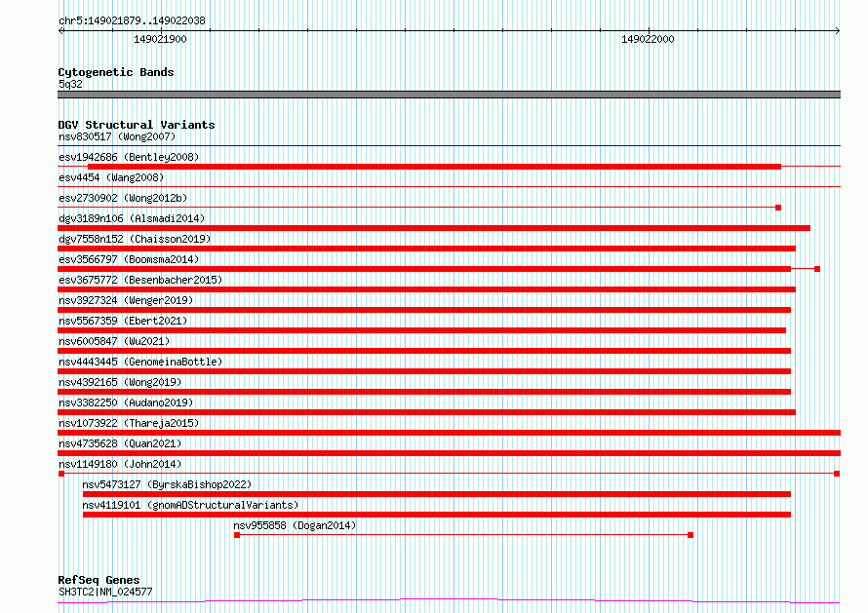Select the nsv5567359 red variant bar
This screenshot has width=868, height=613.
(422, 330)
